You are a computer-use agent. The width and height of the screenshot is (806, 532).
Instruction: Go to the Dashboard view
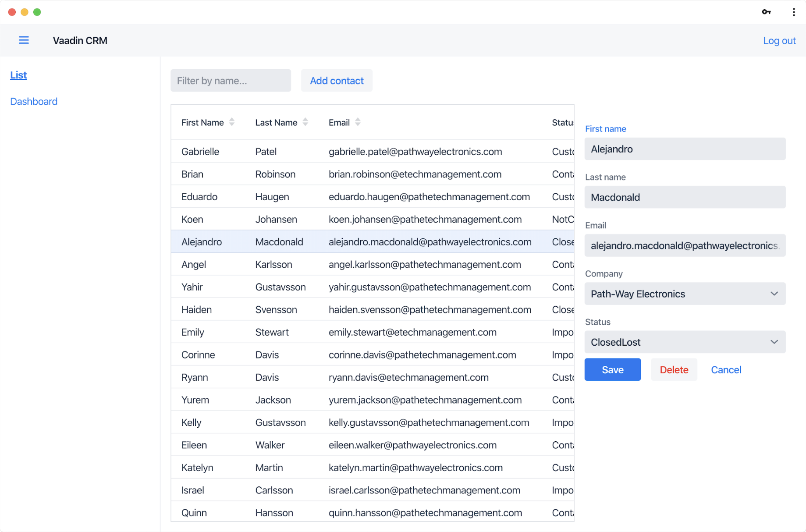click(x=33, y=101)
